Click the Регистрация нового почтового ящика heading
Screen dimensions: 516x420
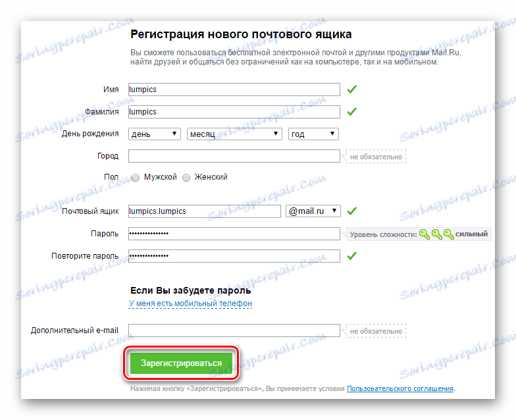coord(241,34)
